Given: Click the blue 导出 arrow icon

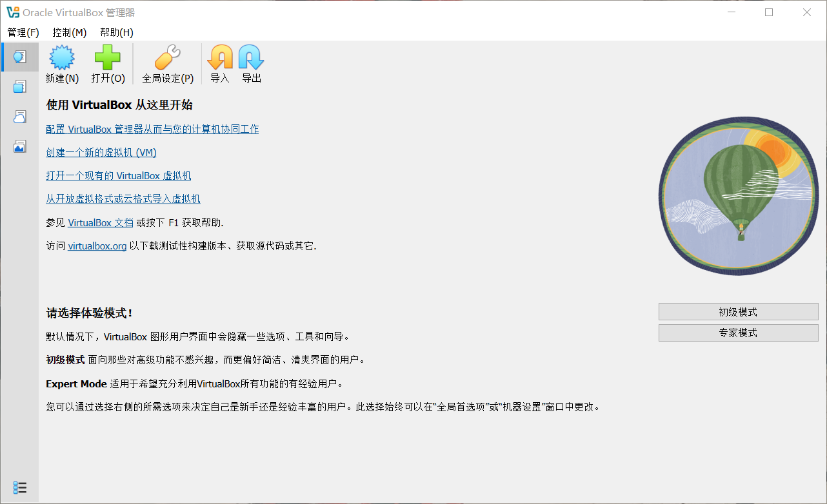Looking at the screenshot, I should pyautogui.click(x=252, y=58).
